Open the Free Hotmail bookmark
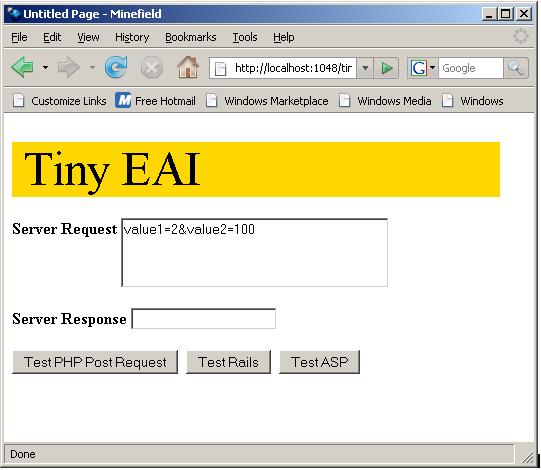 [155, 101]
